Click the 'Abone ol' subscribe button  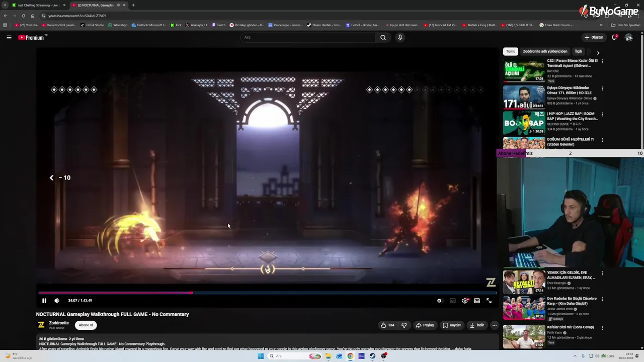coord(86,325)
